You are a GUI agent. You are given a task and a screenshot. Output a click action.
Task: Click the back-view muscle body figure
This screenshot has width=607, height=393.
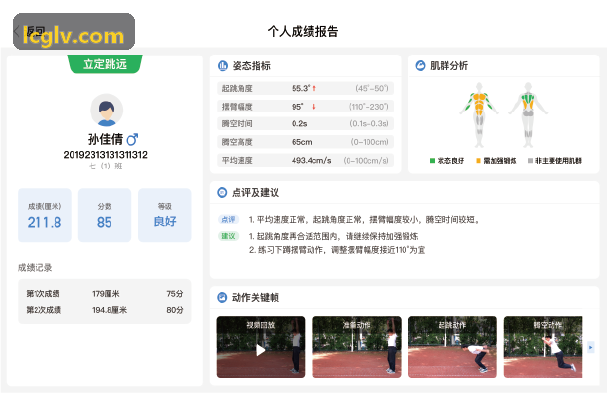coord(528,115)
